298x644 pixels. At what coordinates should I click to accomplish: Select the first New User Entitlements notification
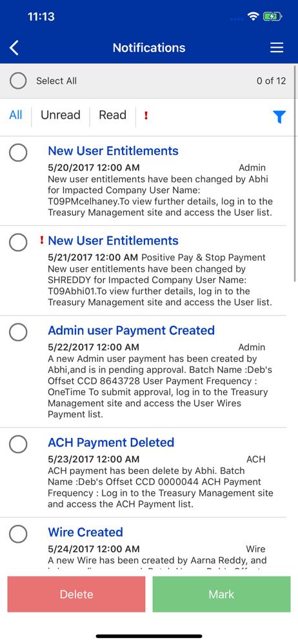pyautogui.click(x=18, y=153)
